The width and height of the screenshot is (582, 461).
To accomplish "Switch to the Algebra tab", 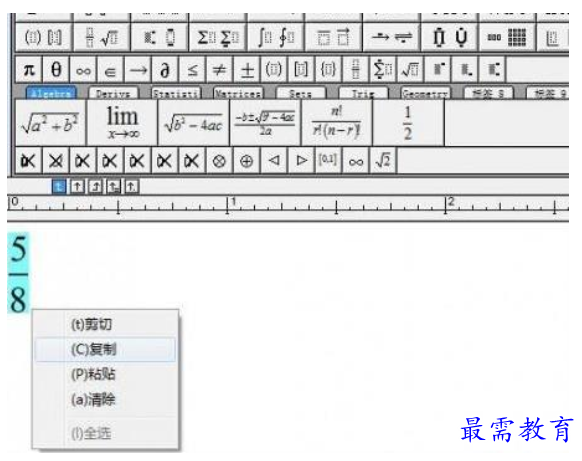I will click(x=51, y=93).
